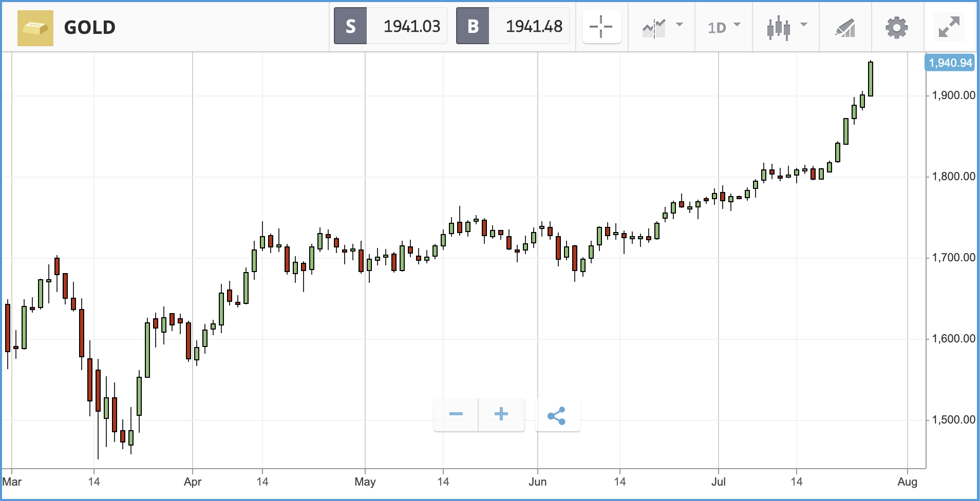Expand the studies dropdown arrow

pyautogui.click(x=680, y=24)
